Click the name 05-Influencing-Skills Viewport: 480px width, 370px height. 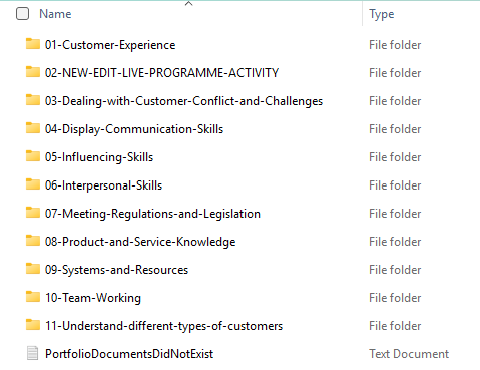click(x=99, y=157)
